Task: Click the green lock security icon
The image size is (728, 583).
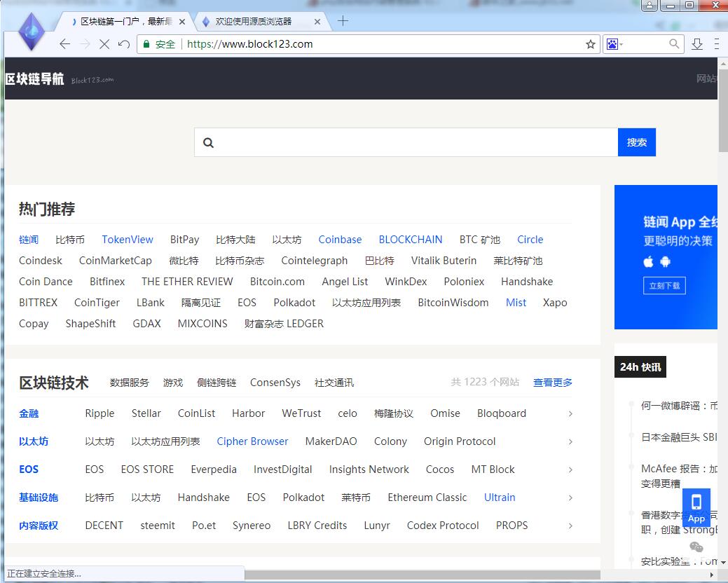Action: point(146,44)
